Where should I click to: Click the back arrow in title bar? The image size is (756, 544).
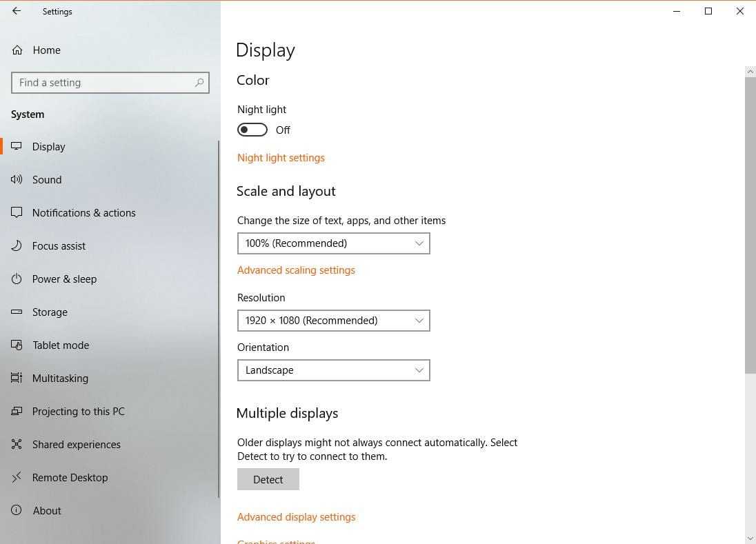(17, 11)
